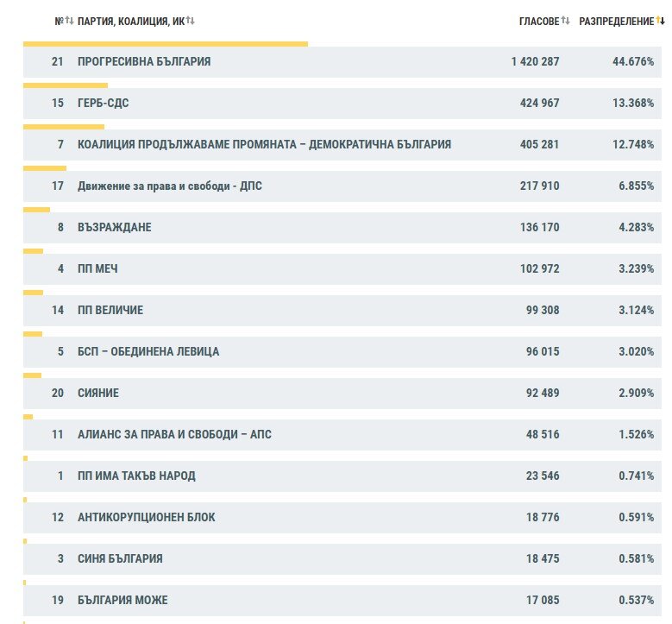Sort by party name arrows icon
Viewport: 672px width, 624px height.
pyautogui.click(x=191, y=20)
